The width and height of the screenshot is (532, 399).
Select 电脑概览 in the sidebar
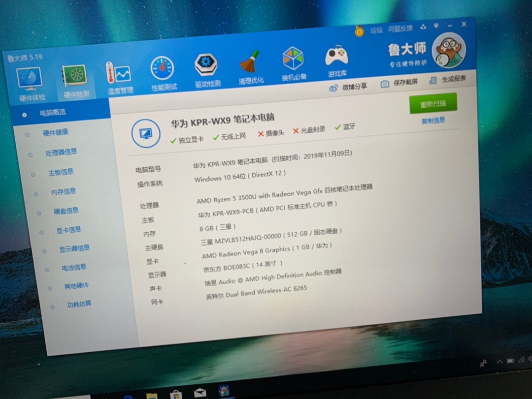coord(61,113)
